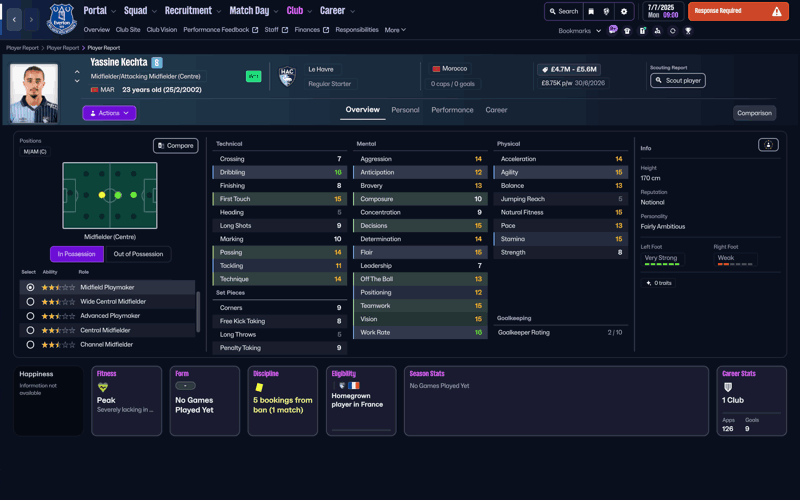Select the Wide Central Midfielder role radio
The image size is (800, 500).
(x=30, y=301)
